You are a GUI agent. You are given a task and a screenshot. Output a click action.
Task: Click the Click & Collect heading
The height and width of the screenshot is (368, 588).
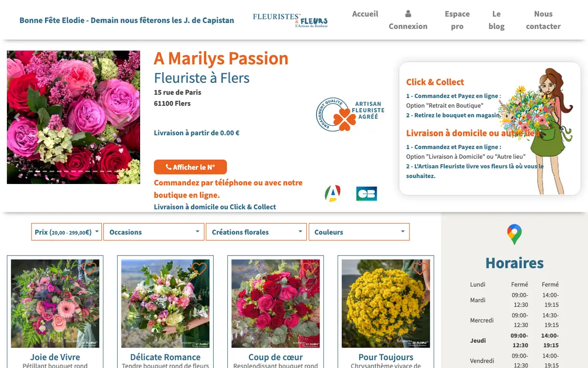click(435, 82)
